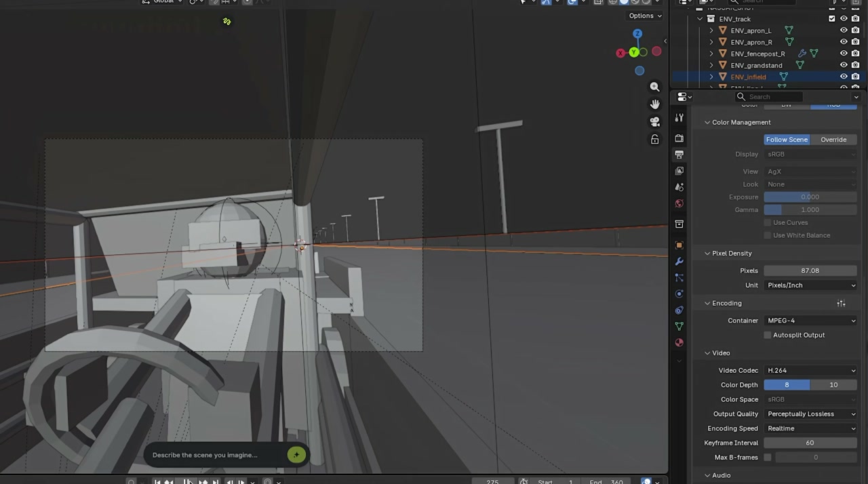Click the blue Z axis gizmo handle

pyautogui.click(x=637, y=34)
